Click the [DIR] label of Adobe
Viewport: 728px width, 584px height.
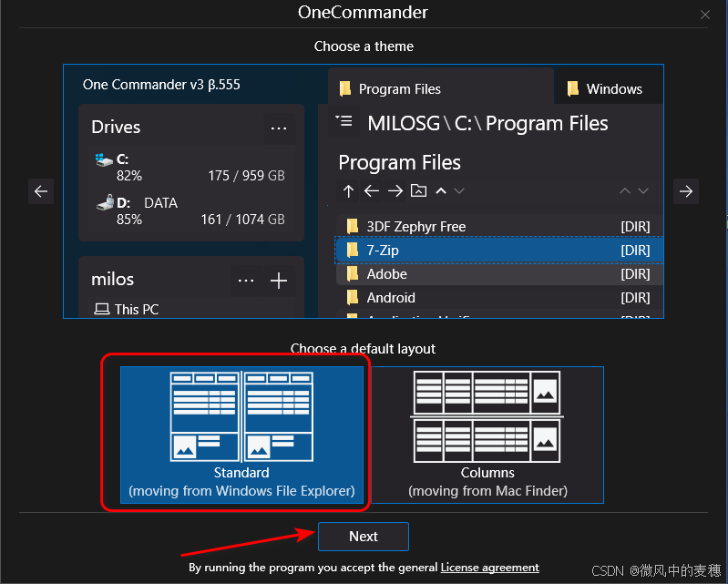tap(635, 274)
